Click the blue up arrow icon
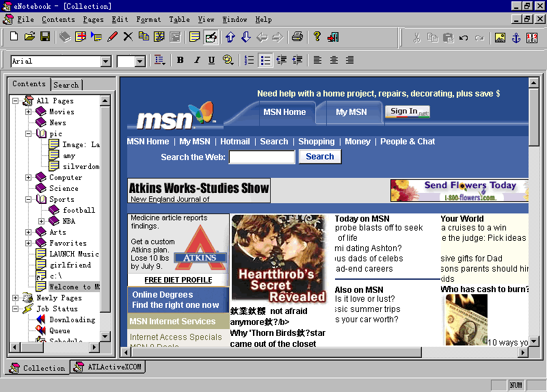547x392 pixels. tap(230, 37)
